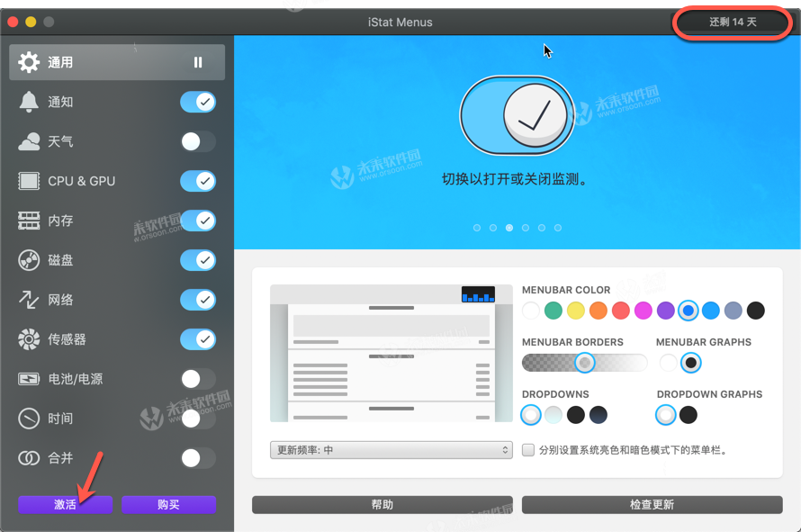Disable the 网络 toggle
Viewport: 801px width, 532px height.
198,300
